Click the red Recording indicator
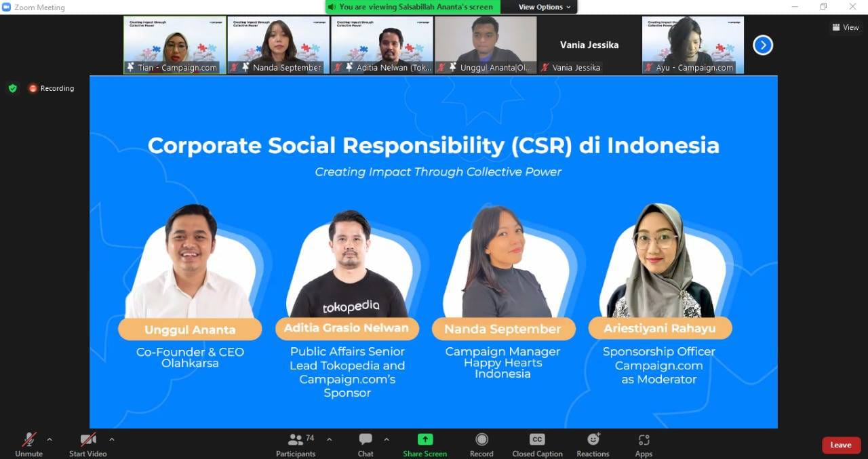The width and height of the screenshot is (868, 459). pyautogui.click(x=51, y=88)
